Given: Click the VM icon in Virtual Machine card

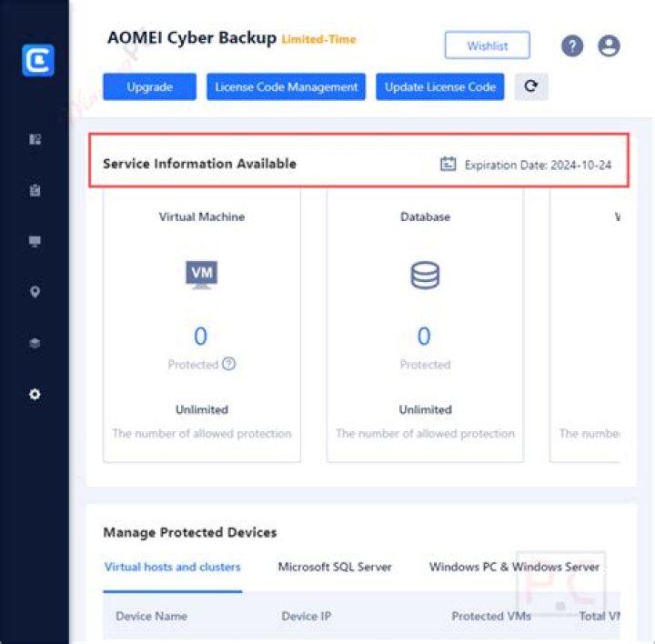Looking at the screenshot, I should click(201, 275).
